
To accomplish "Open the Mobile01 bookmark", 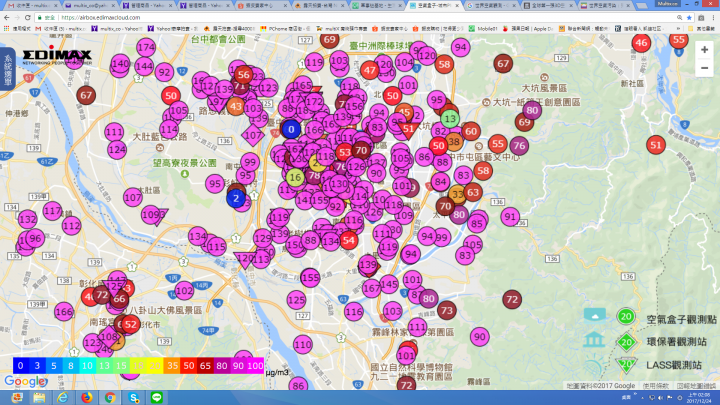I will pos(483,28).
